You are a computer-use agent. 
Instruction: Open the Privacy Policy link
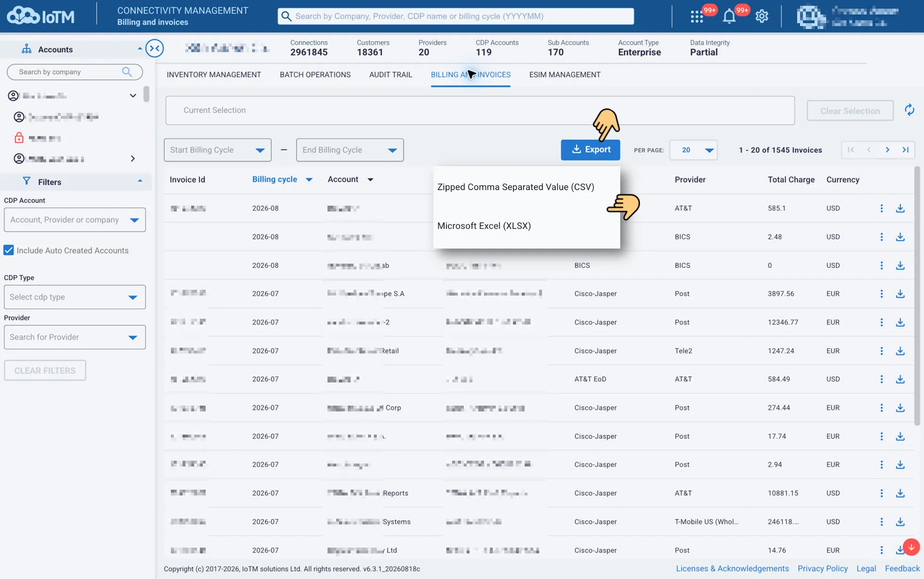click(822, 569)
